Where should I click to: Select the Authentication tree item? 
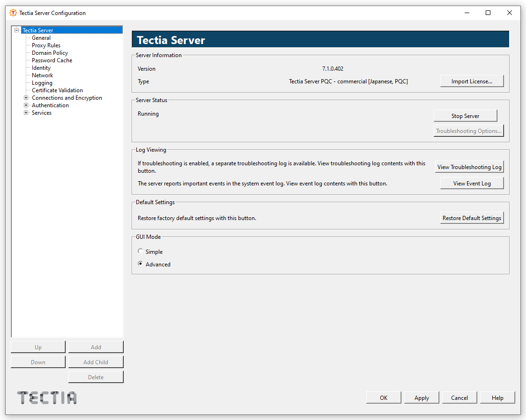tap(50, 105)
